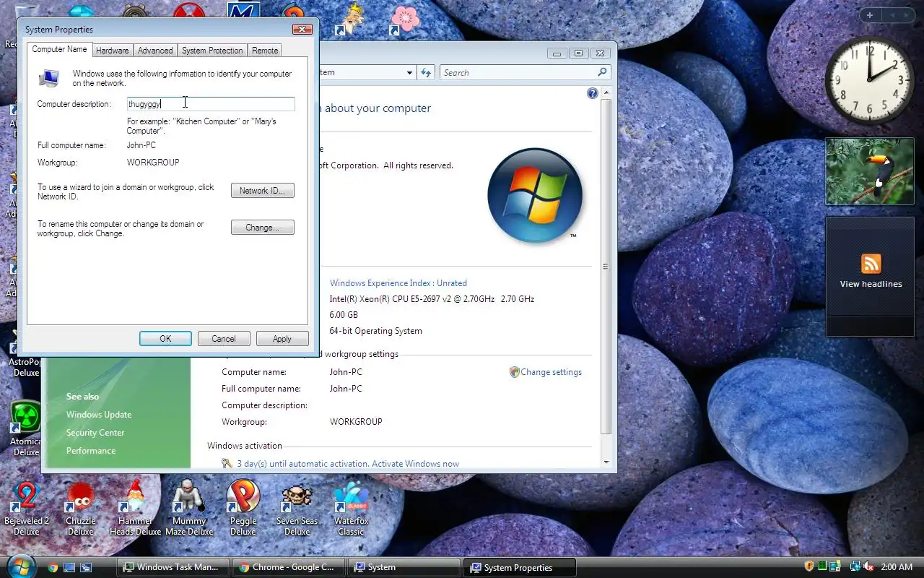
Task: Select Seven Seas Deluxe desktop icon
Action: tap(297, 508)
